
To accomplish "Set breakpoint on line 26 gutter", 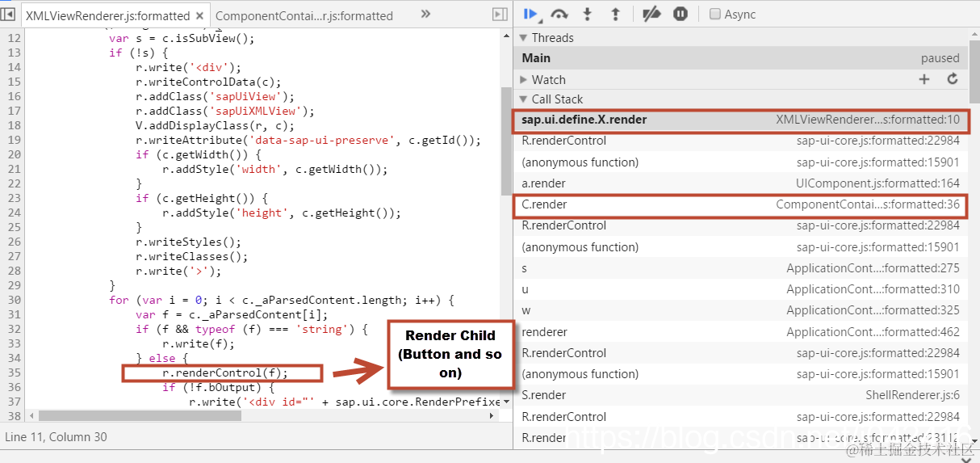I will pyautogui.click(x=14, y=242).
